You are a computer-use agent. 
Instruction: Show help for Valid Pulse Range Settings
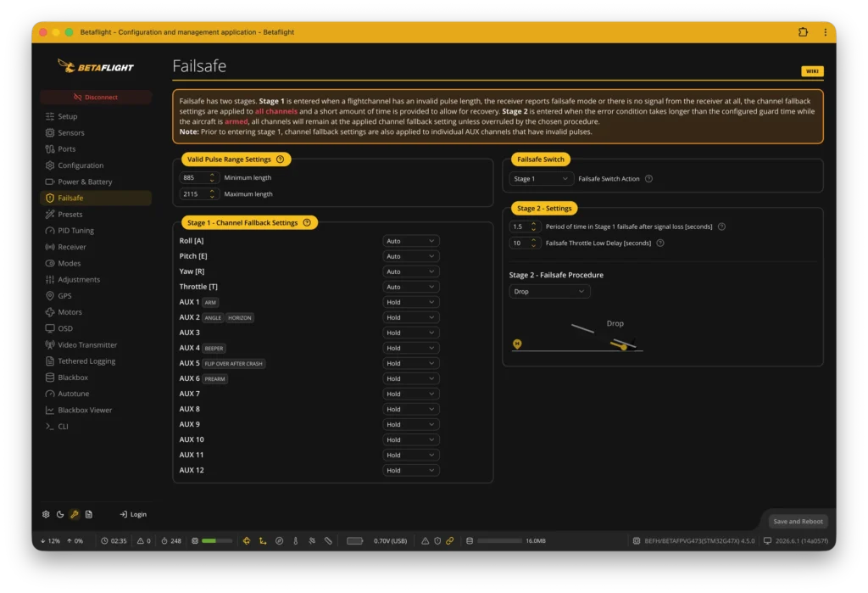point(280,159)
